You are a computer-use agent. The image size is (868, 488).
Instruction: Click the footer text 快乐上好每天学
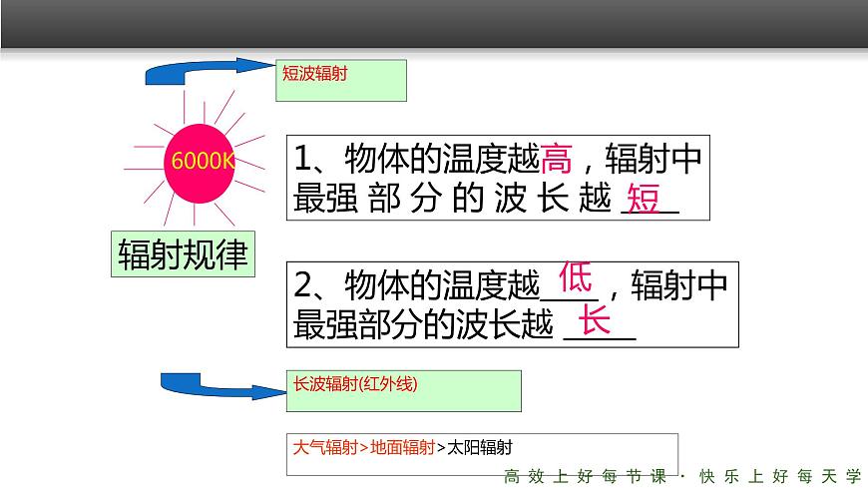(780, 476)
